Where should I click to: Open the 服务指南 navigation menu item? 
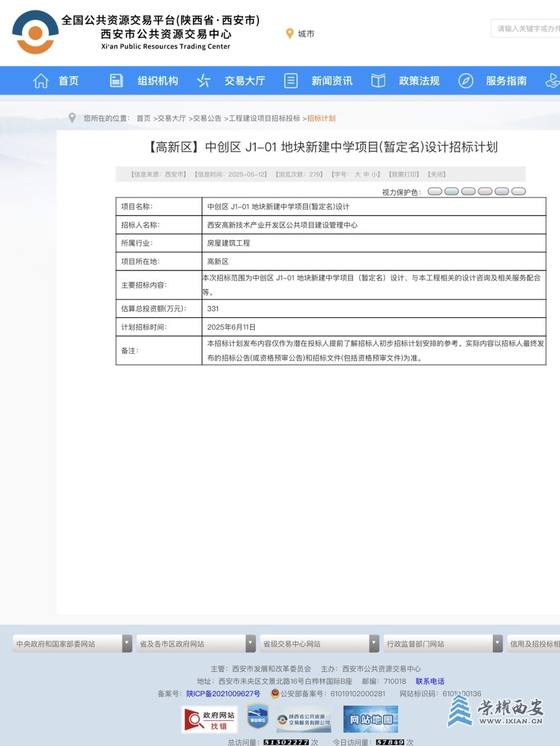pos(506,81)
